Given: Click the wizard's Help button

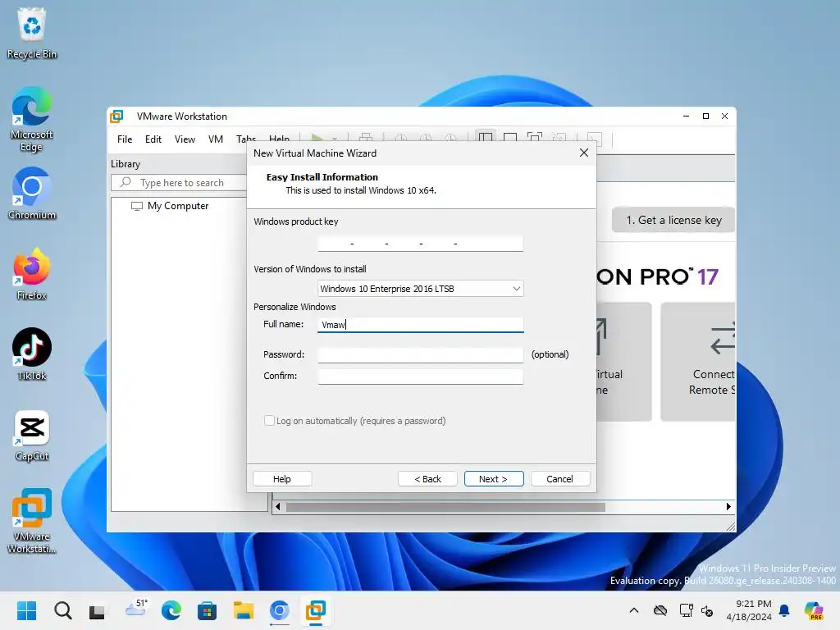Looking at the screenshot, I should click(x=282, y=478).
